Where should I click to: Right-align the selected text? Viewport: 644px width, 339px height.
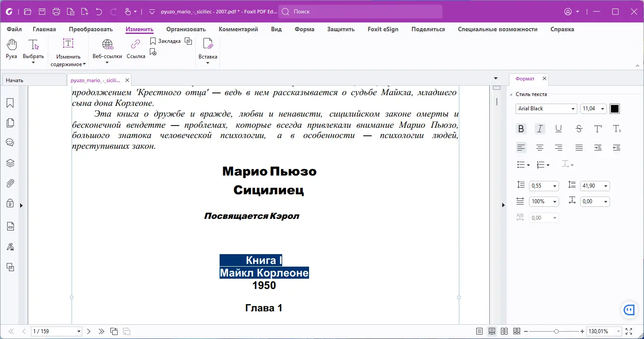point(559,147)
